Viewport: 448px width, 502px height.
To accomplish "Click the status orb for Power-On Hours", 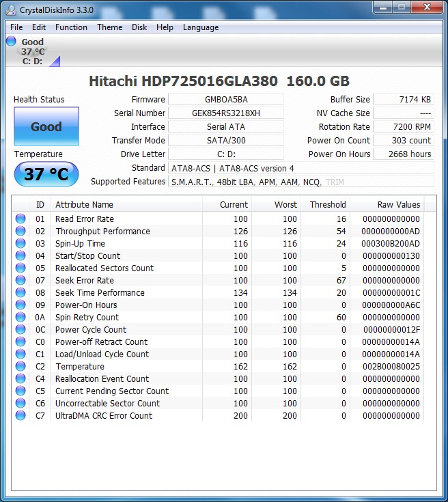I will [20, 305].
